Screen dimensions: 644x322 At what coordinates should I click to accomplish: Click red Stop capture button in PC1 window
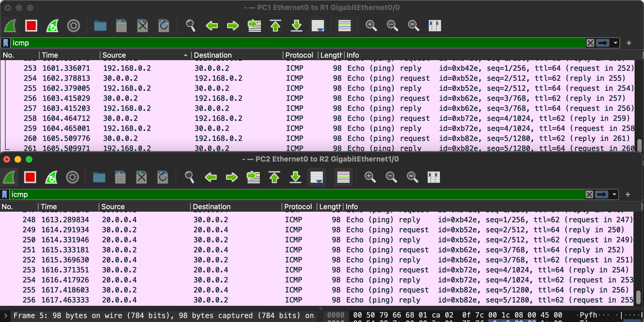point(31,26)
